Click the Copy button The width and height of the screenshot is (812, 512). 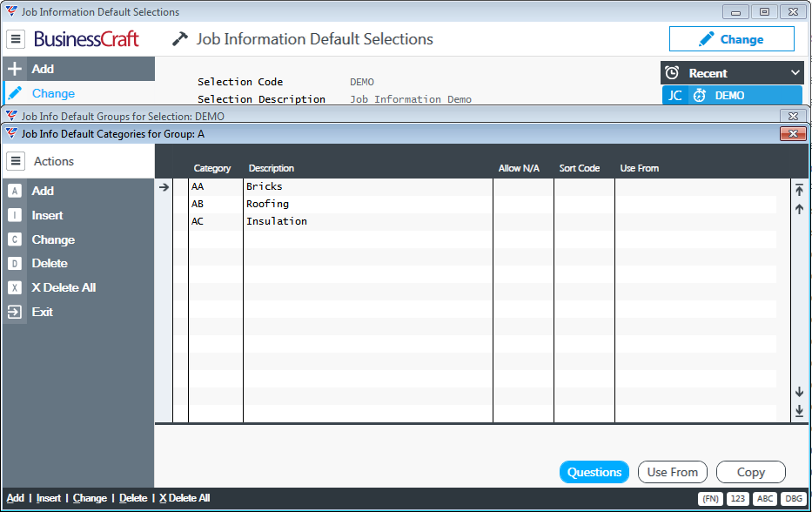pyautogui.click(x=751, y=472)
